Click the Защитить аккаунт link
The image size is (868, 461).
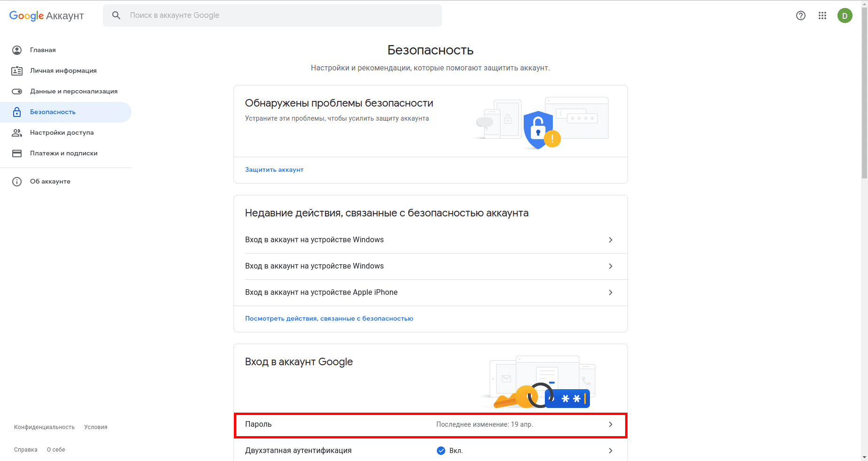[x=274, y=170]
